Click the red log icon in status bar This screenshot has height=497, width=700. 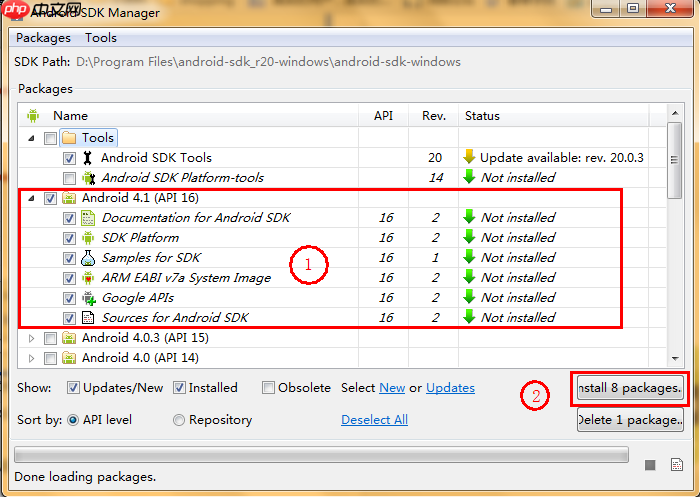pyautogui.click(x=677, y=465)
